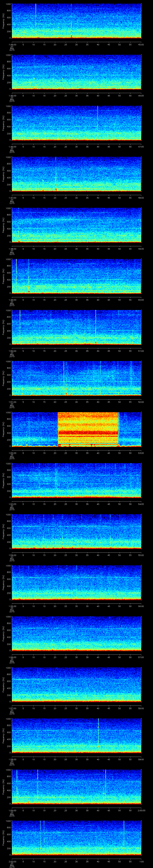Select the "1:46:00" time axis label
153x868 pixels.
pos(12,147)
